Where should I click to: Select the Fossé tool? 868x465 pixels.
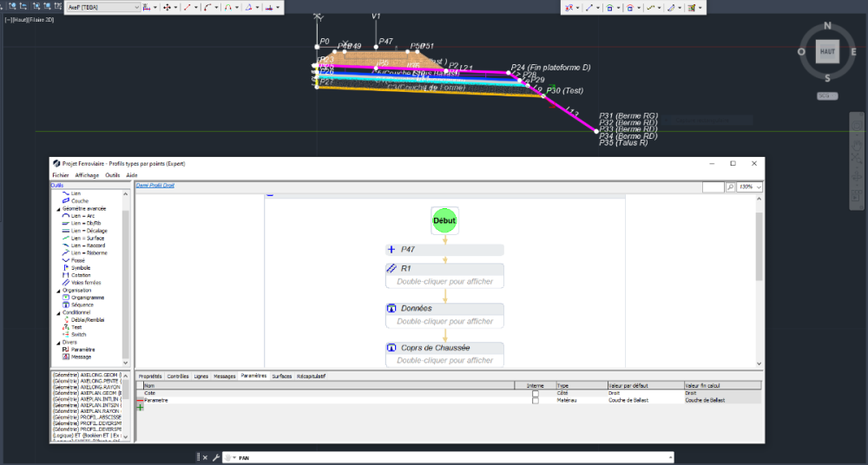tap(74, 260)
